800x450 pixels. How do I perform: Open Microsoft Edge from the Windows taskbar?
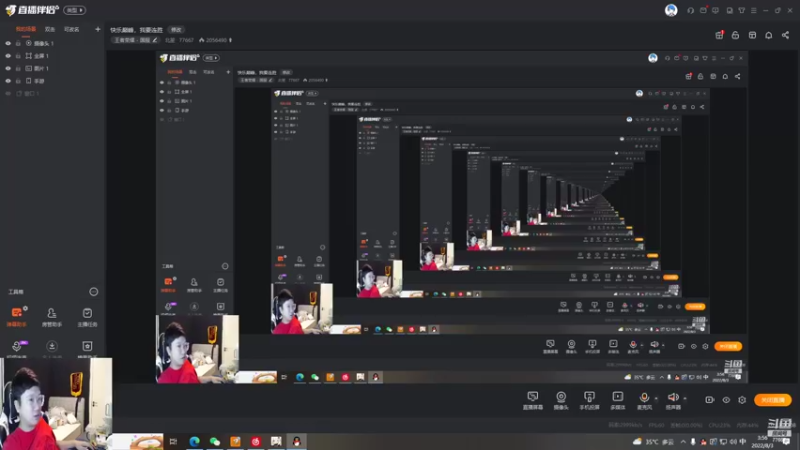coord(194,441)
